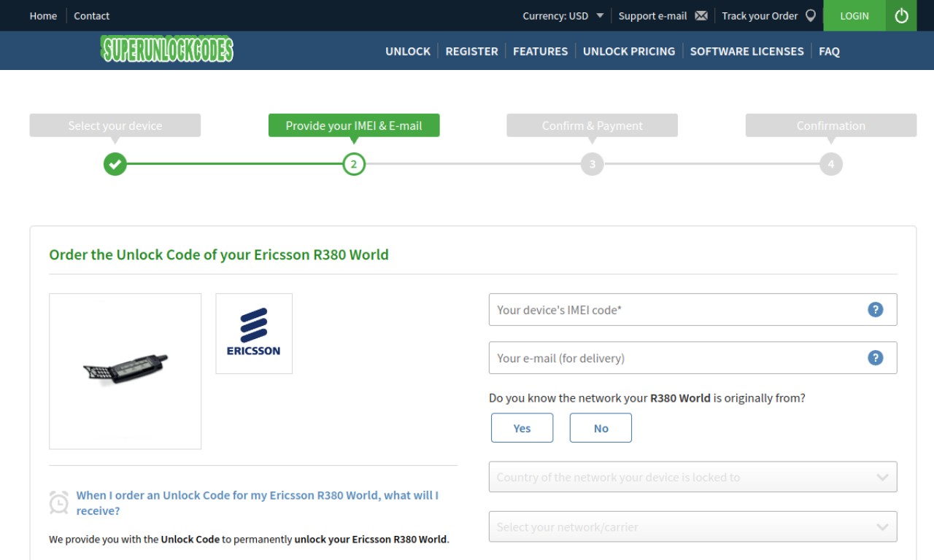The width and height of the screenshot is (934, 560).
Task: Open the FAQ menu item
Action: (x=829, y=51)
